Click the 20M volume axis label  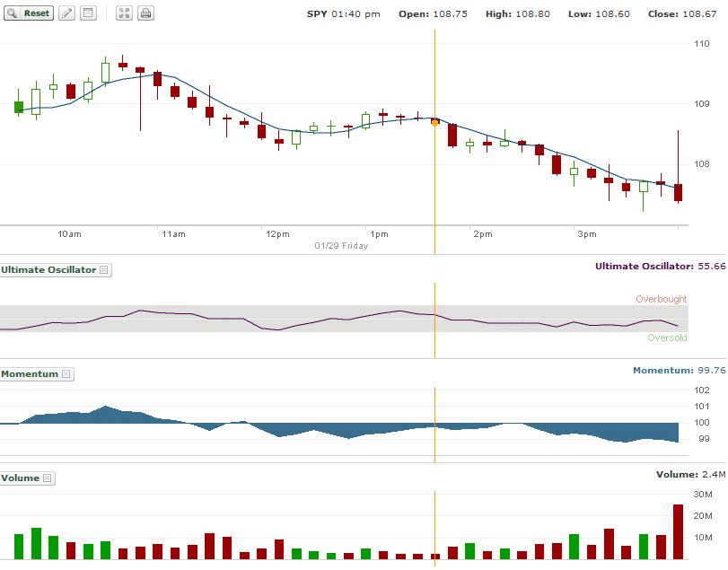click(x=703, y=515)
